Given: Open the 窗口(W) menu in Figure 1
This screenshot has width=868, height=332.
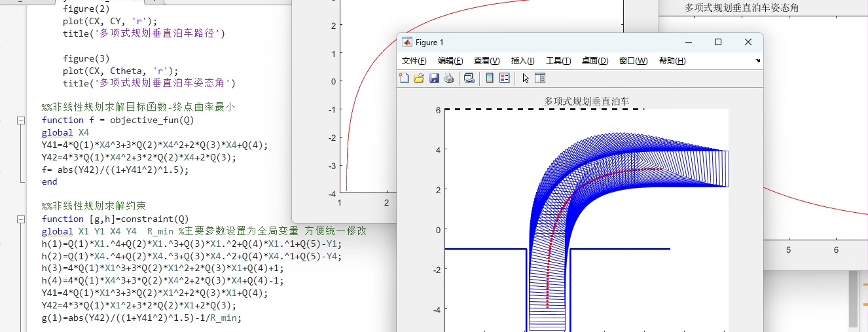Looking at the screenshot, I should [633, 61].
